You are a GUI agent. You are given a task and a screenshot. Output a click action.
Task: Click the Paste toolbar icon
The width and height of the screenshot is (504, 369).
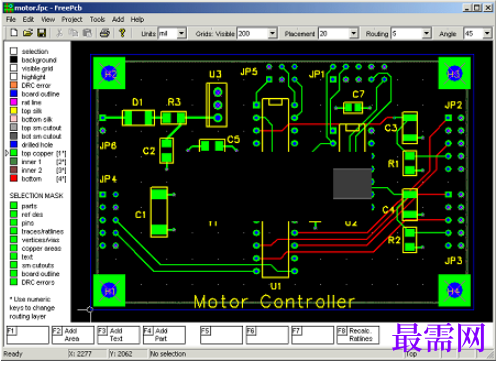(87, 33)
